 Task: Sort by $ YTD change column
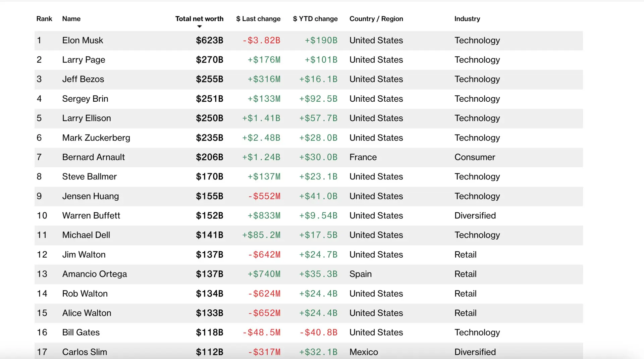315,19
